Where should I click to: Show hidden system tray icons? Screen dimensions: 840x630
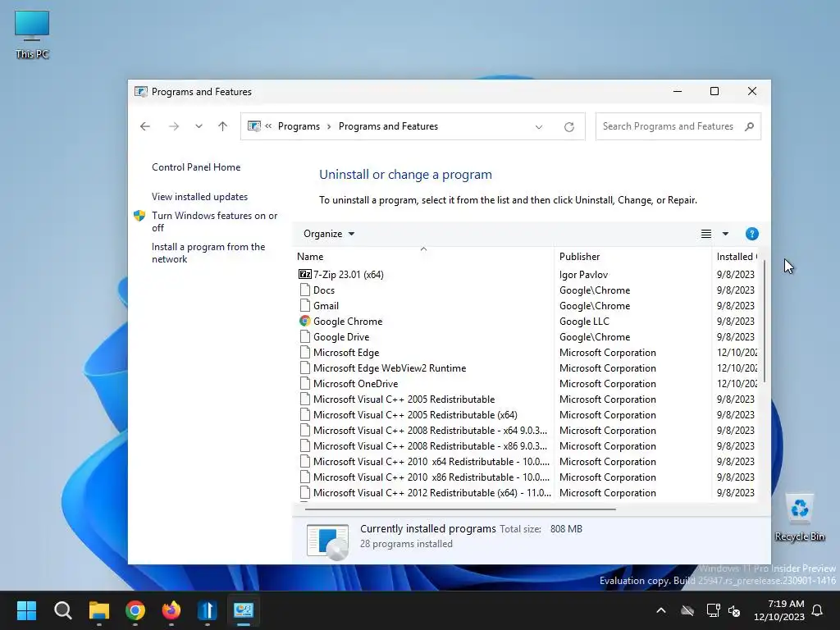(x=661, y=610)
